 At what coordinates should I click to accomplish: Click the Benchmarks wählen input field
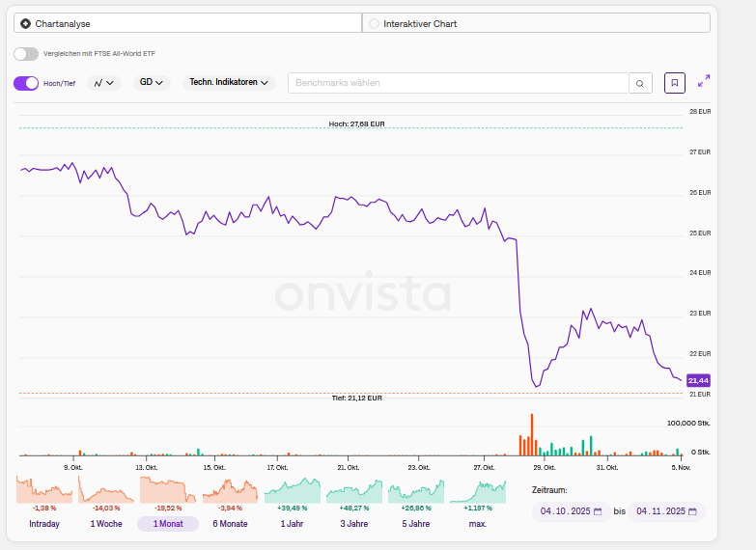pyautogui.click(x=459, y=84)
